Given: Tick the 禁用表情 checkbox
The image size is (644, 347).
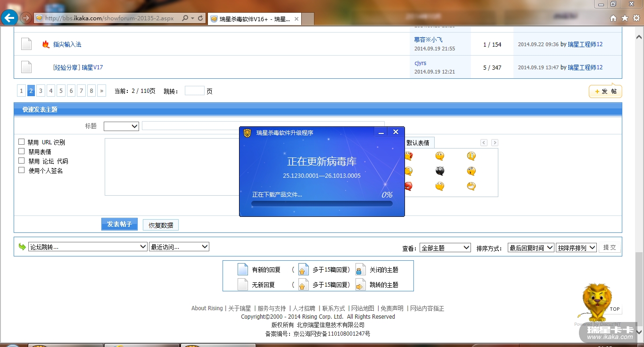Looking at the screenshot, I should 21,151.
